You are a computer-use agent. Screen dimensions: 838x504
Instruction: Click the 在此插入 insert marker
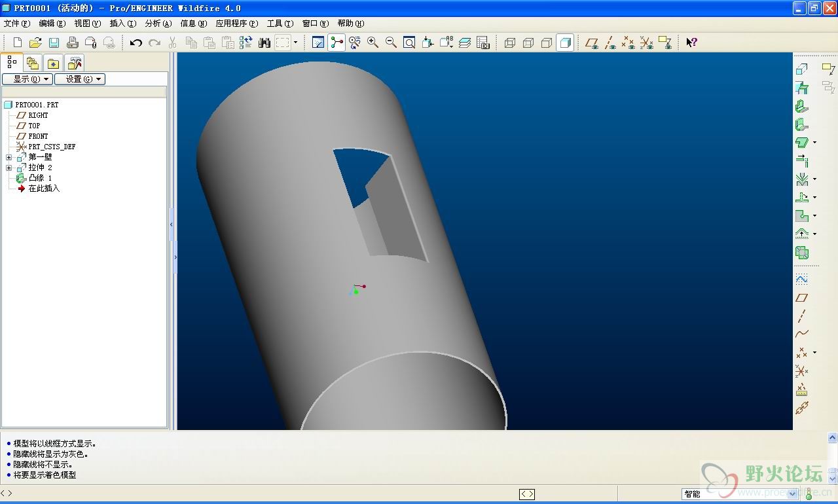click(x=38, y=189)
